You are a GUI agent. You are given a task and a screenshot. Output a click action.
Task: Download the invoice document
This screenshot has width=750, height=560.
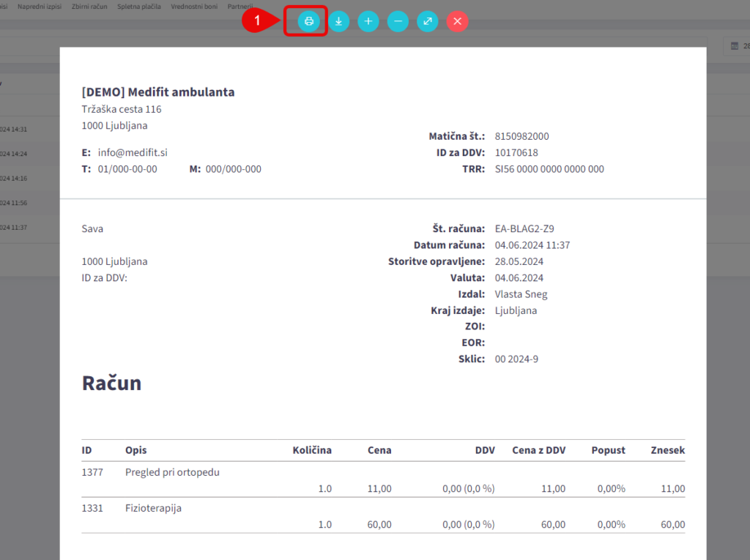(338, 21)
